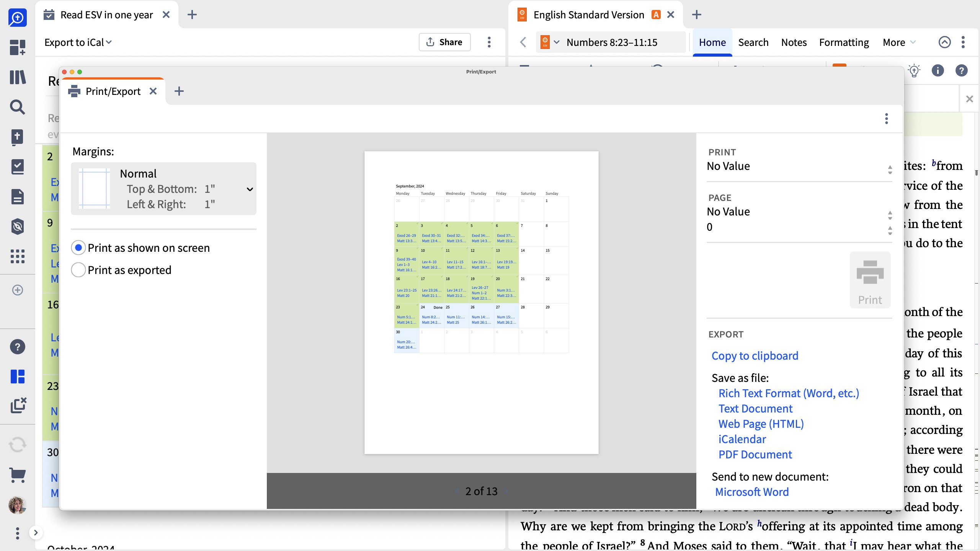Screen dimensions: 980x551
Task: Add new tab next to Print/Export
Action: 179,91
